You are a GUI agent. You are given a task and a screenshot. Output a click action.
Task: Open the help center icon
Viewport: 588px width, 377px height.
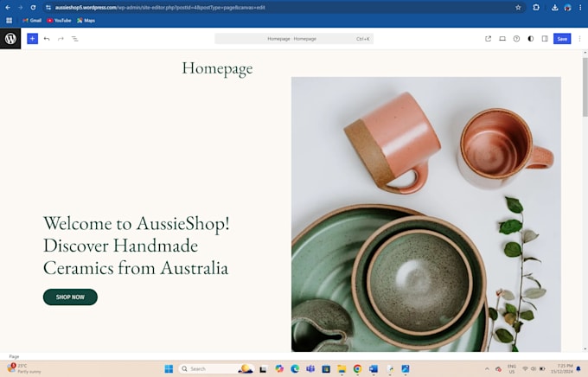click(517, 39)
